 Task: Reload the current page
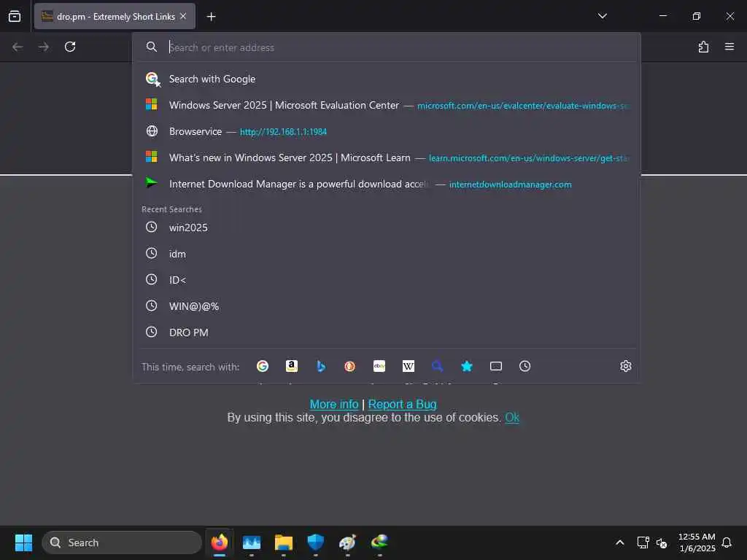click(x=70, y=47)
